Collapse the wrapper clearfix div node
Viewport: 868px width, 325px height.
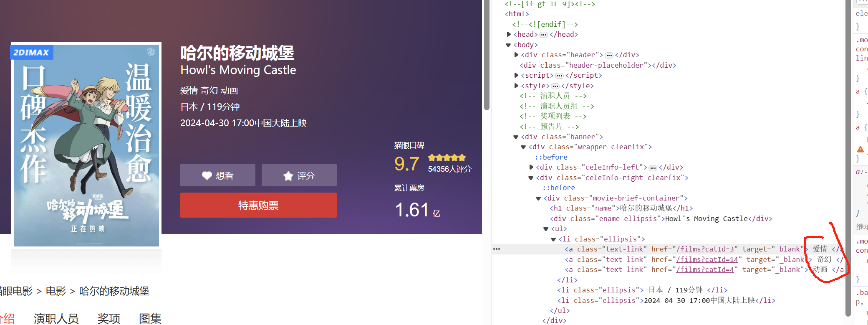click(x=523, y=147)
